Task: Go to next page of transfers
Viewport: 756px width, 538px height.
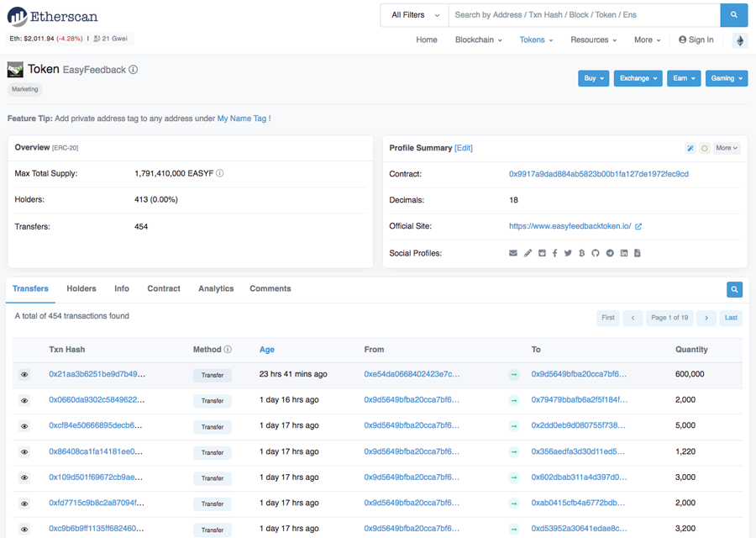Action: (706, 318)
